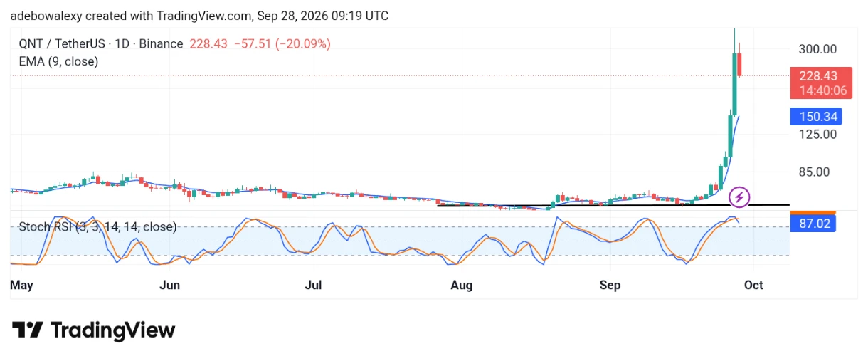Click the blue 150.34 EMA value label
Screen dimensions: 868x361
pyautogui.click(x=817, y=116)
